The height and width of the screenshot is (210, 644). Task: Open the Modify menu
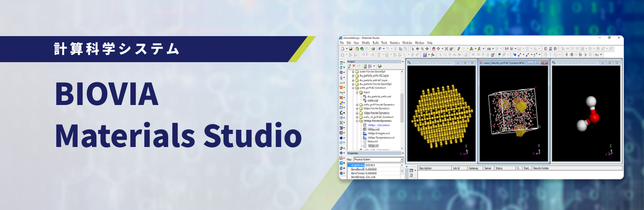click(x=366, y=42)
